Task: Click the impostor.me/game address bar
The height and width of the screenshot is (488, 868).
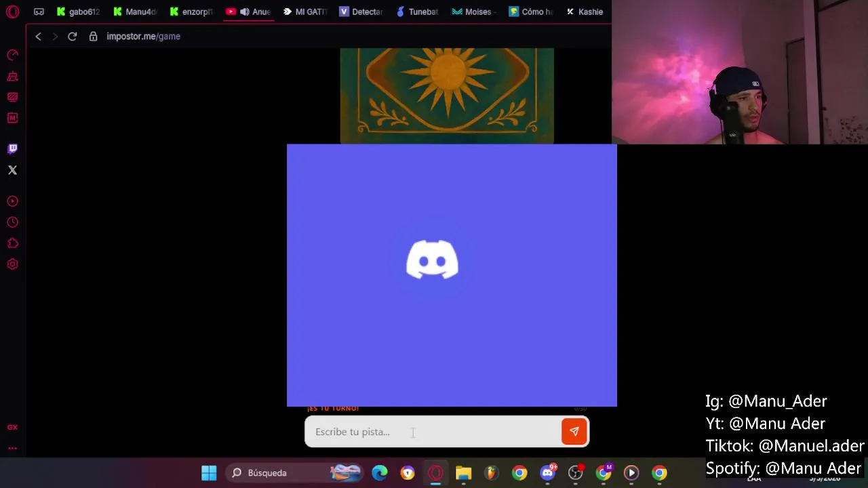Action: 143,36
